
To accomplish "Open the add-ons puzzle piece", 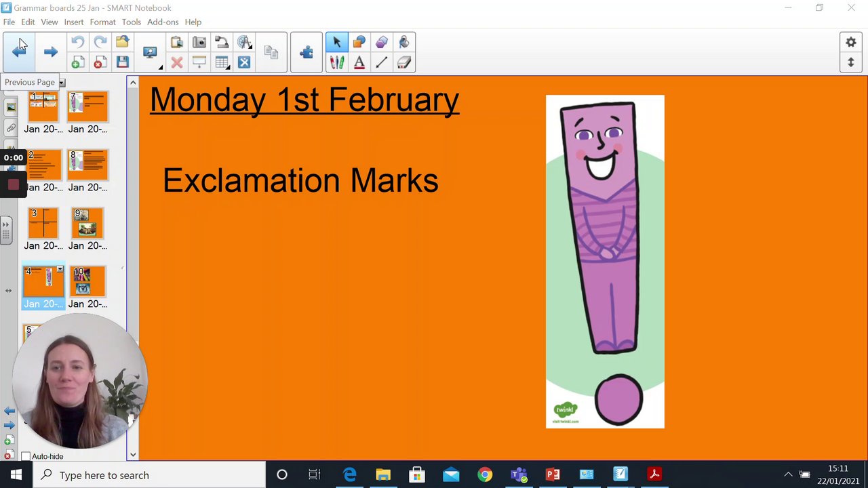I will (307, 52).
